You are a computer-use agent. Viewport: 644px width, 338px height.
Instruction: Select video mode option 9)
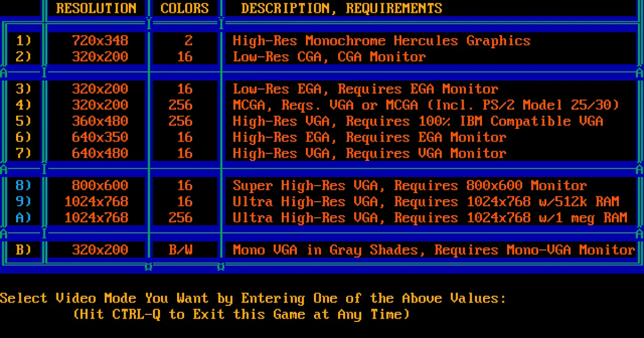[23, 202]
